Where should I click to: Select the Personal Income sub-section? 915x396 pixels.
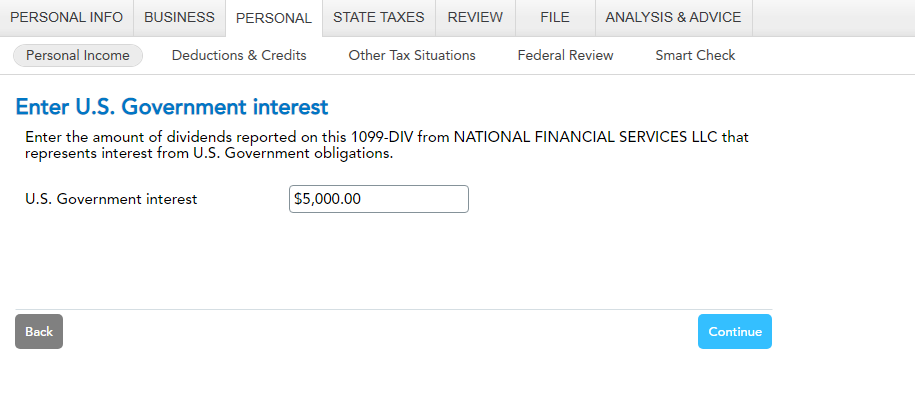coord(78,55)
